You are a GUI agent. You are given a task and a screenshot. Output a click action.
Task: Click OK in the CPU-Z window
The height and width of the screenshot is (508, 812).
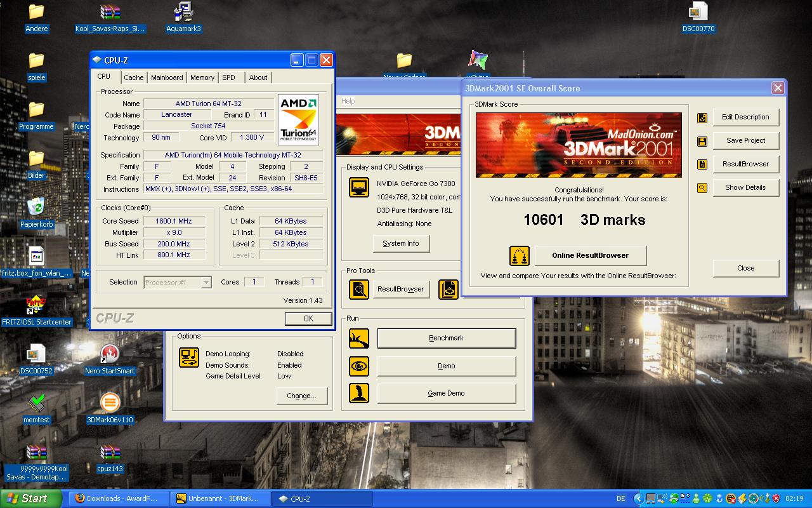point(308,319)
